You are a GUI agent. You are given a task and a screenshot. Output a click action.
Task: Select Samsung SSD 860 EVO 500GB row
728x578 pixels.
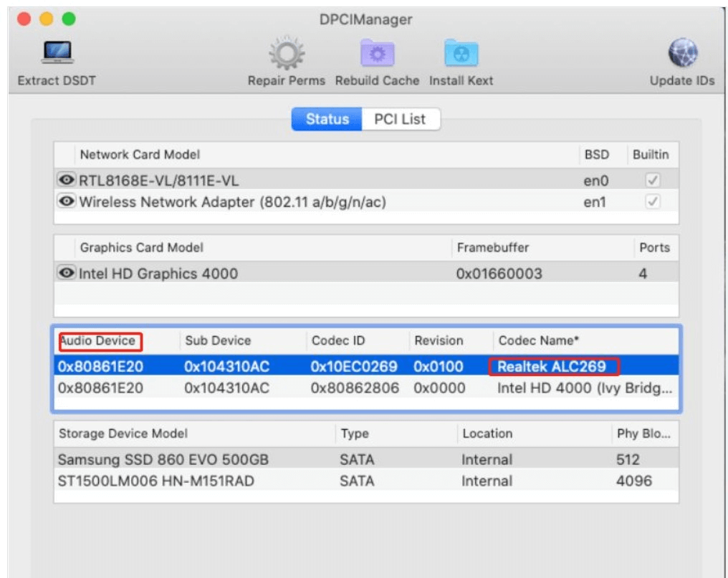163,460
